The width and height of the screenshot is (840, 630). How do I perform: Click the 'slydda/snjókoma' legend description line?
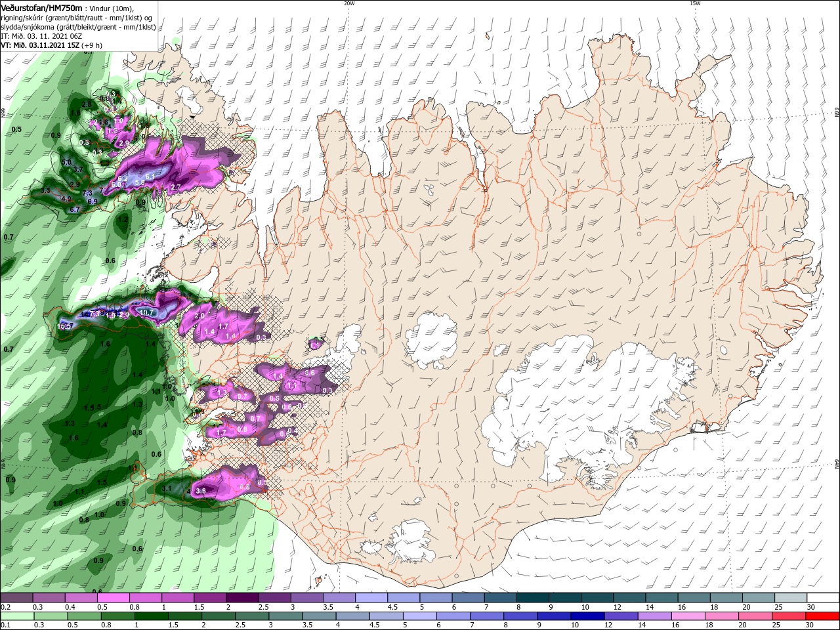click(x=78, y=27)
